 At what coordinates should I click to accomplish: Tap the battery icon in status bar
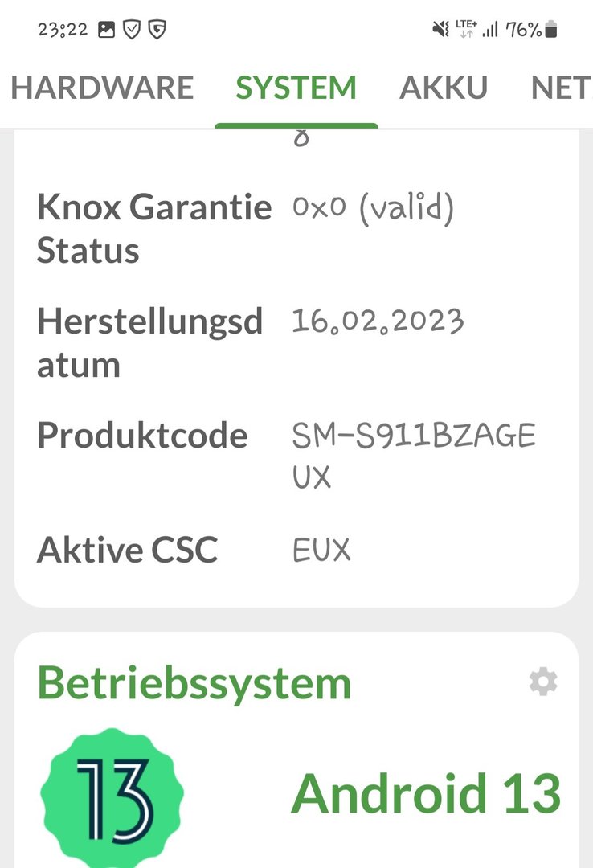coord(551,31)
